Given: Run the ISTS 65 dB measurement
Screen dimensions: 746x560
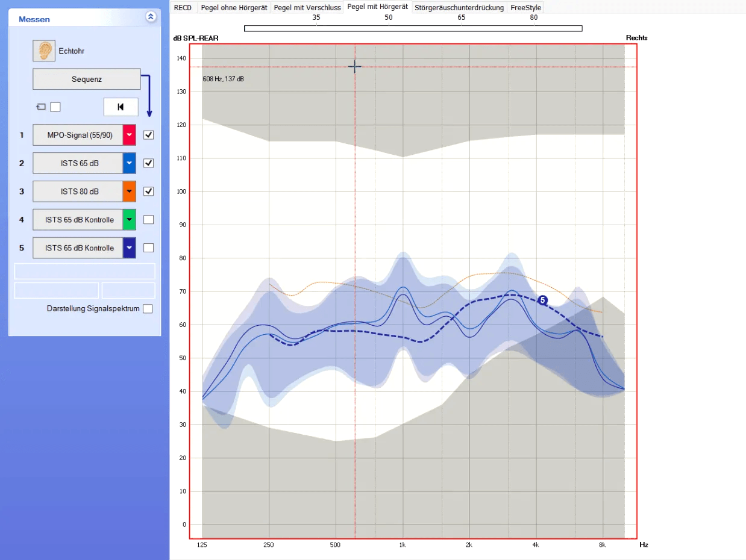Looking at the screenshot, I should [x=78, y=163].
